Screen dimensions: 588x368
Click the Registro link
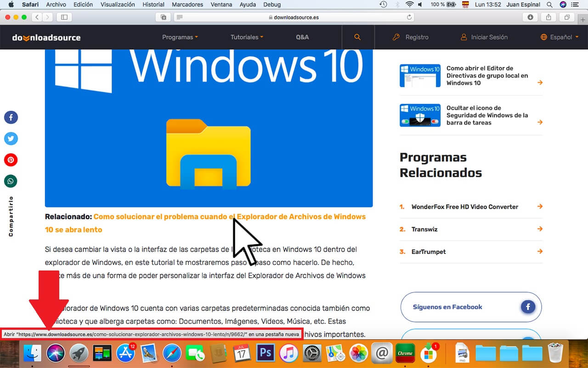click(x=411, y=37)
